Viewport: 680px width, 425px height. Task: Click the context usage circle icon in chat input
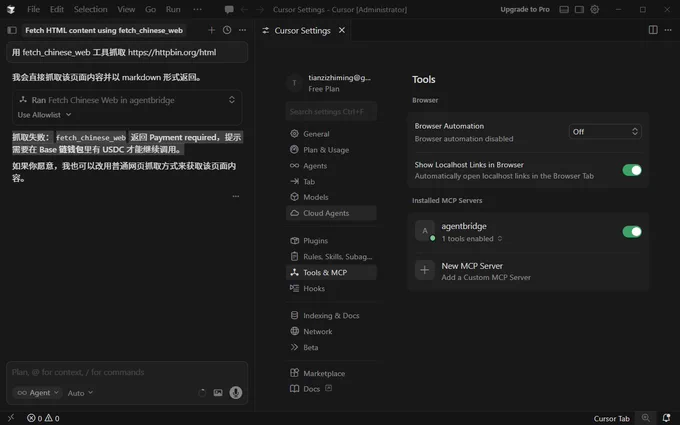tap(202, 392)
